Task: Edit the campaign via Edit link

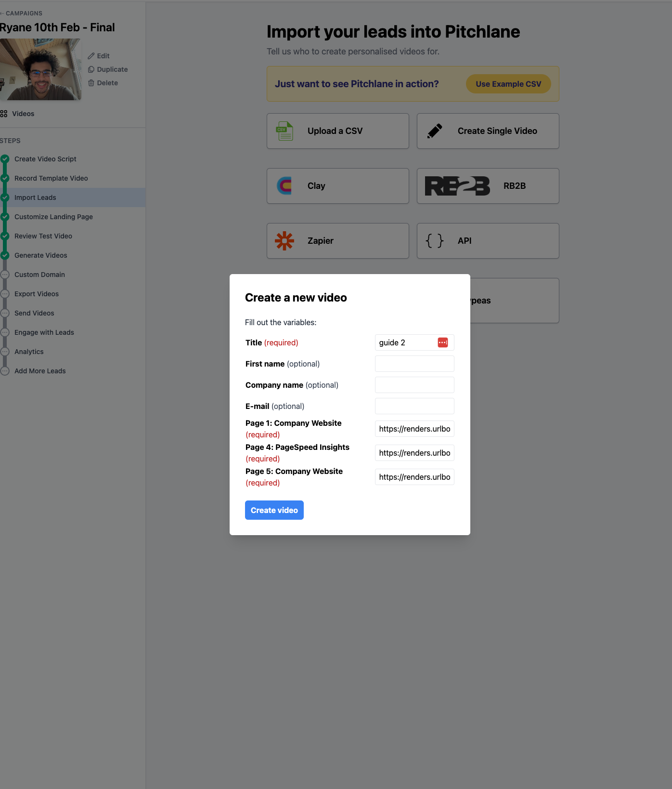Action: 99,56
